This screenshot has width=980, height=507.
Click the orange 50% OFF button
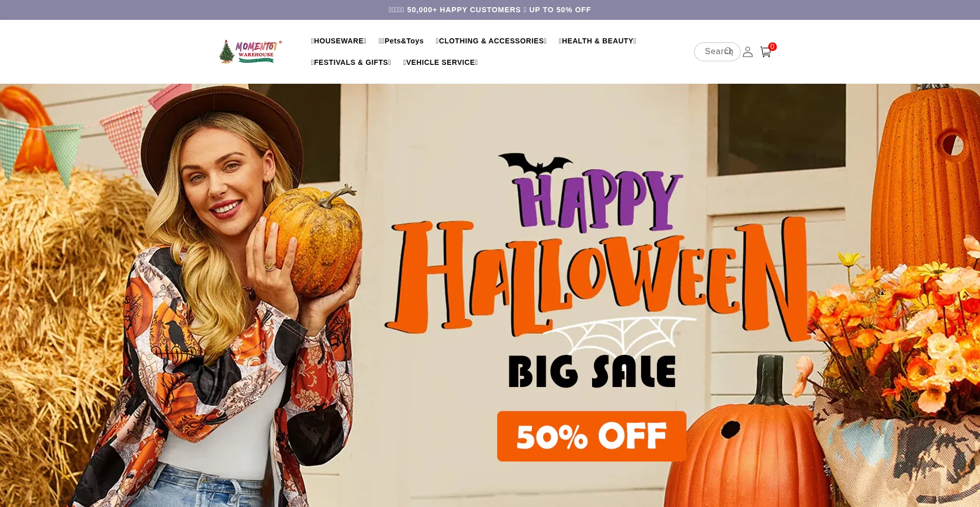coord(592,436)
